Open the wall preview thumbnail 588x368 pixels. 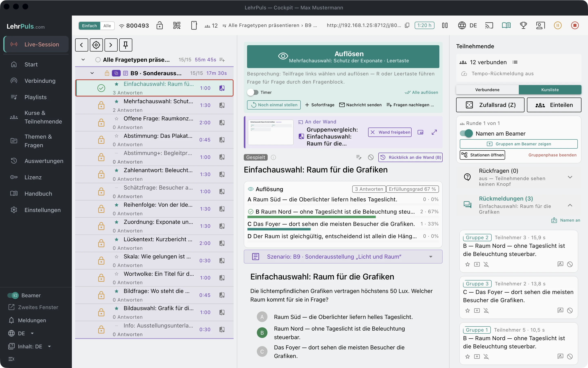271,132
